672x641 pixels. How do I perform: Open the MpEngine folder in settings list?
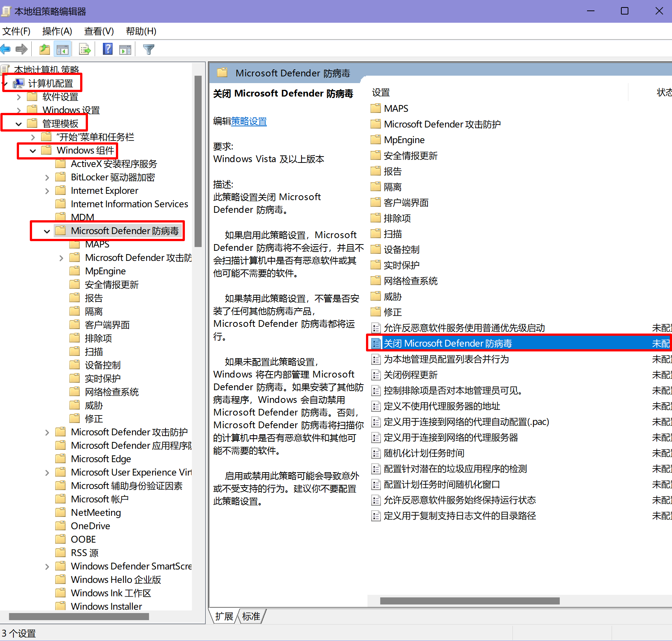(x=398, y=140)
